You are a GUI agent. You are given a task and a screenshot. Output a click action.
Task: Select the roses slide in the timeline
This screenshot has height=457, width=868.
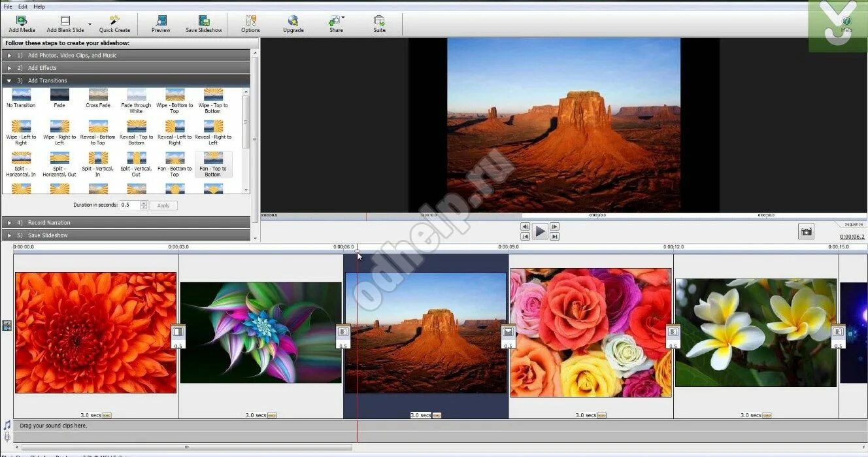pyautogui.click(x=591, y=332)
